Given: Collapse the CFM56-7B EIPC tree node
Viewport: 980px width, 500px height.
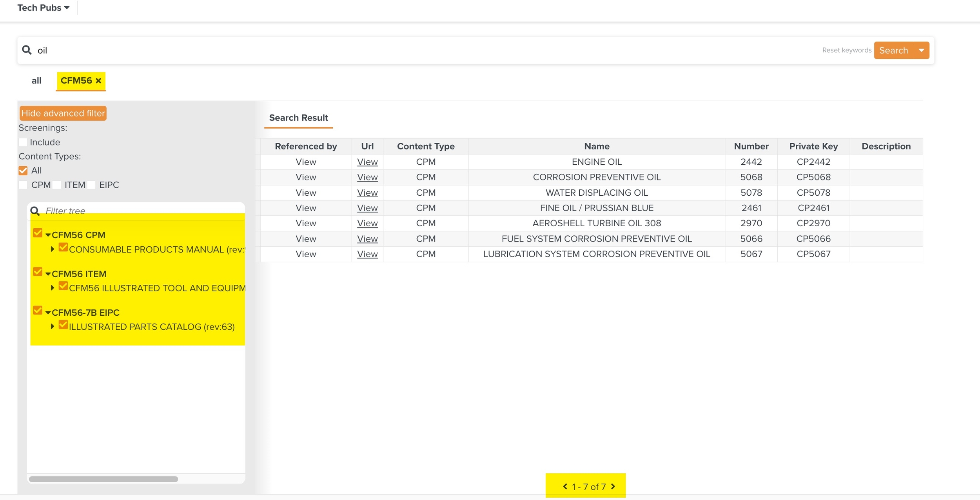Looking at the screenshot, I should (48, 313).
